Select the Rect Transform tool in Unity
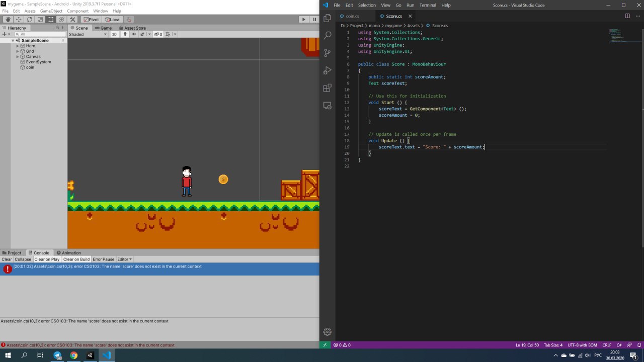 [51, 20]
